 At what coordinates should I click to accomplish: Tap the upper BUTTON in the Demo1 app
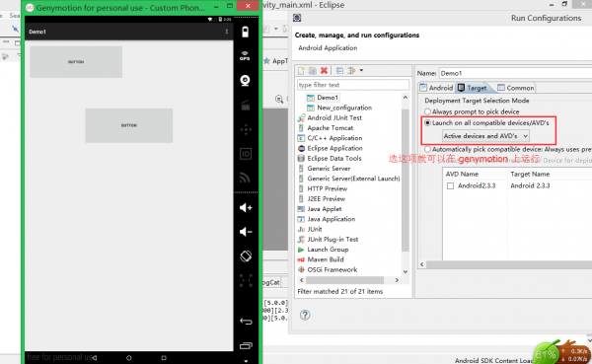point(76,62)
